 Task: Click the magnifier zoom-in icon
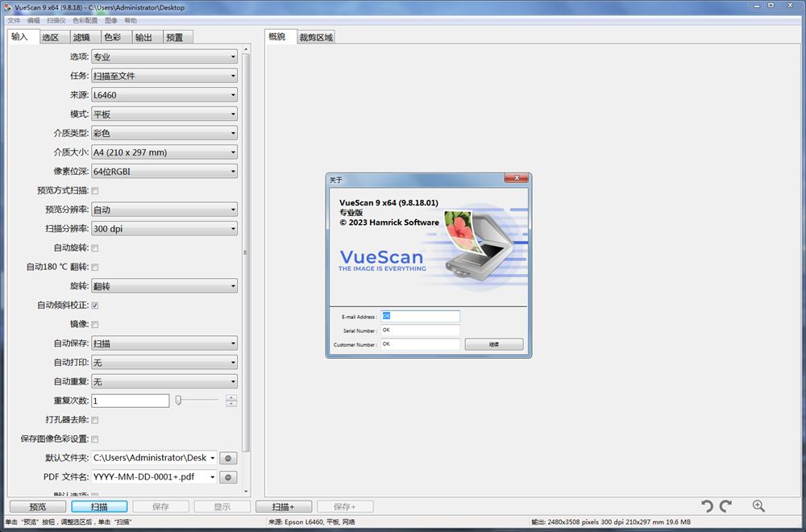tap(758, 506)
